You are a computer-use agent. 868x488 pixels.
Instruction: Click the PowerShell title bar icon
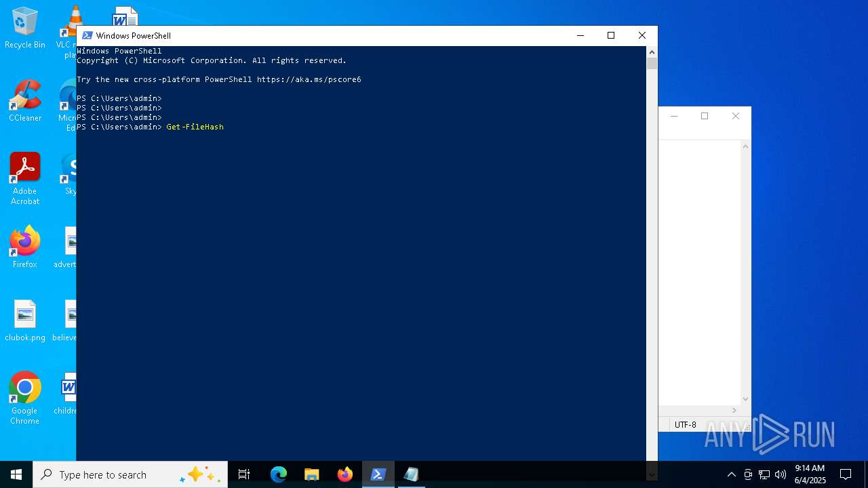[87, 35]
